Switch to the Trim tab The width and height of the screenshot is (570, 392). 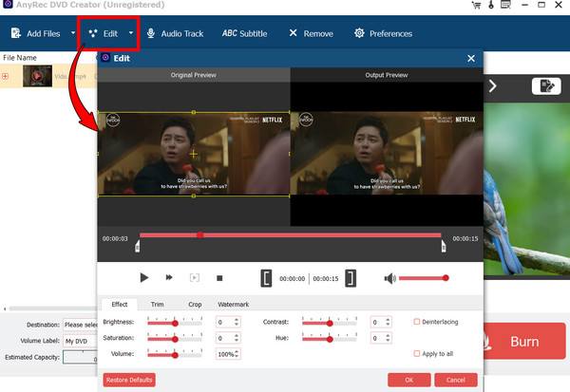[x=157, y=304]
